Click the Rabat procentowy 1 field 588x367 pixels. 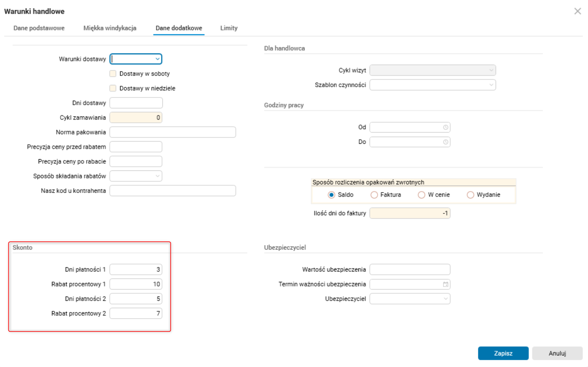(136, 284)
